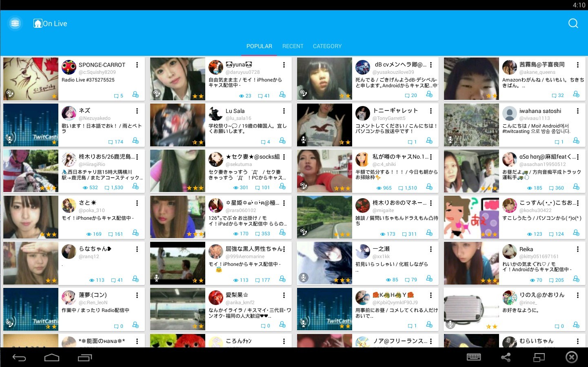Screen dimensions: 588x367
Task: Tap the search magnifier icon
Action: tap(573, 23)
